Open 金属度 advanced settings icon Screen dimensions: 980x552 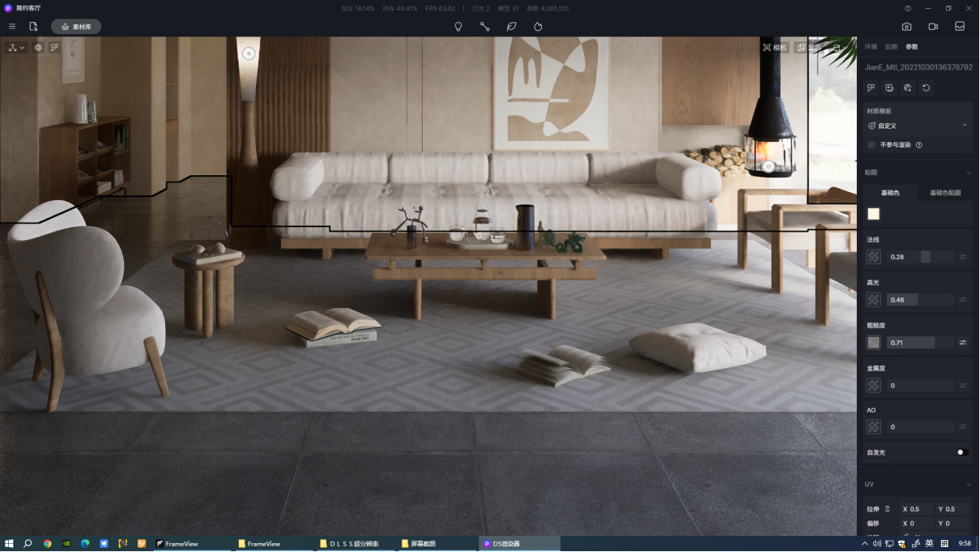click(x=963, y=386)
